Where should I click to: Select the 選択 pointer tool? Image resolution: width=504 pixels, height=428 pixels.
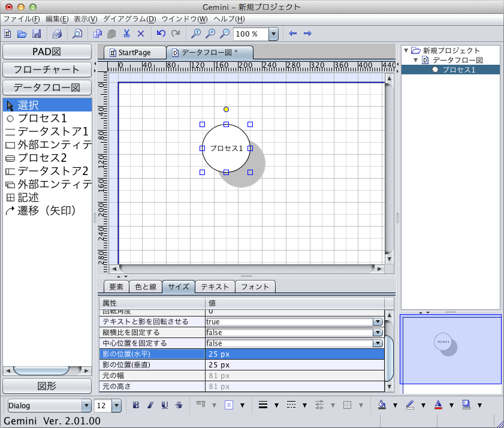tap(47, 105)
